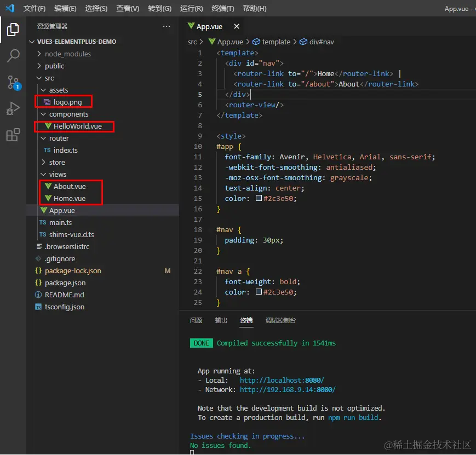This screenshot has height=455, width=476.
Task: Switch to the 输出 panel tab
Action: tap(221, 320)
